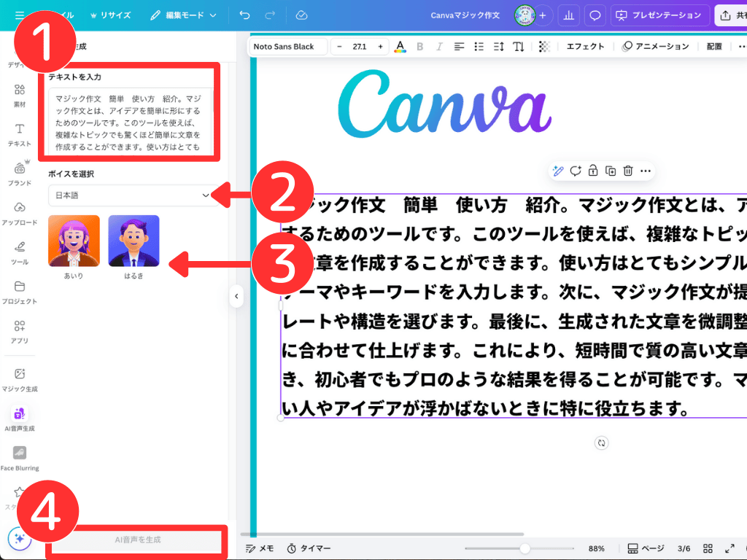The width and height of the screenshot is (747, 560).
Task: Click the document title Canvaマジック作文
Action: [465, 15]
